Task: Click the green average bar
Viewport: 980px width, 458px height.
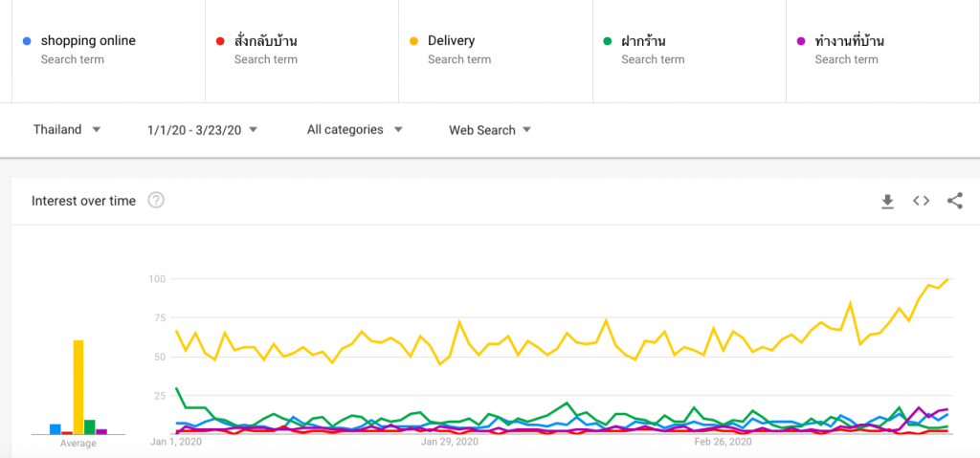Action: [89, 426]
